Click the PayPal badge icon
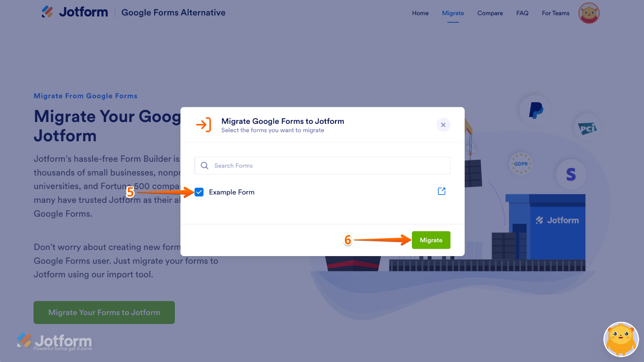The image size is (644, 362). (x=535, y=110)
